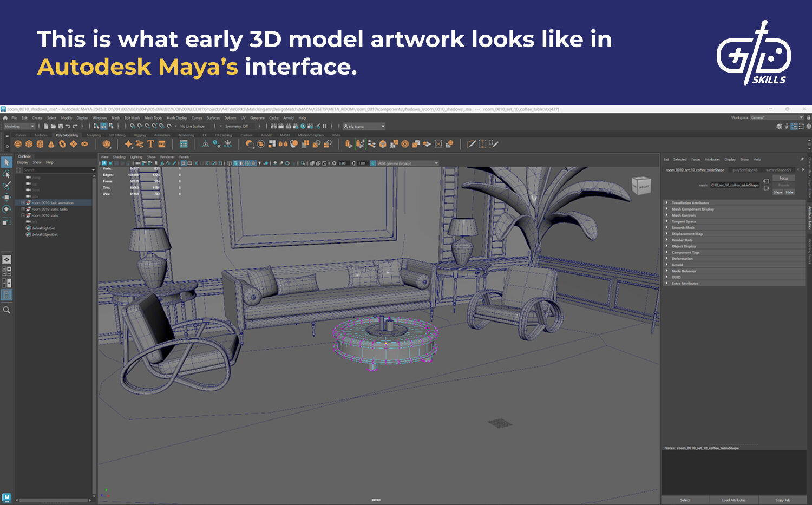Click the Maya logo icon at bottom left
This screenshot has width=812, height=505.
(x=6, y=497)
